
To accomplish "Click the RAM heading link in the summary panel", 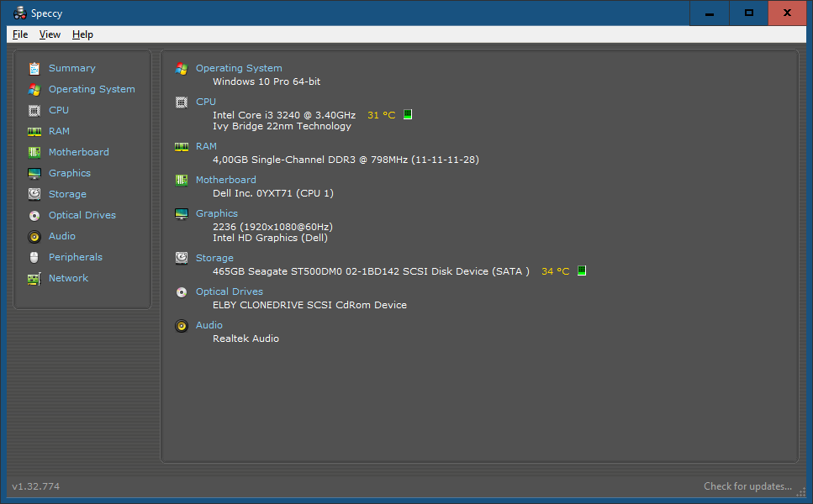I will [206, 146].
